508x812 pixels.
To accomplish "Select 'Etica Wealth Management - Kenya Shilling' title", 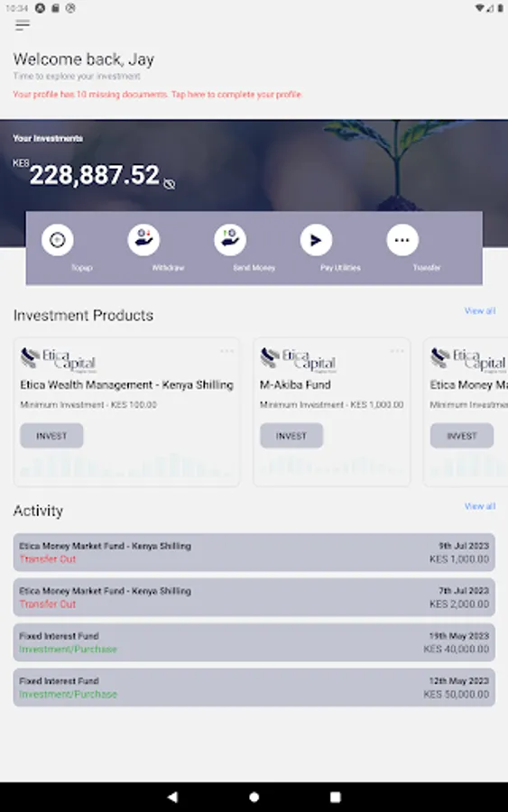I will click(x=127, y=384).
